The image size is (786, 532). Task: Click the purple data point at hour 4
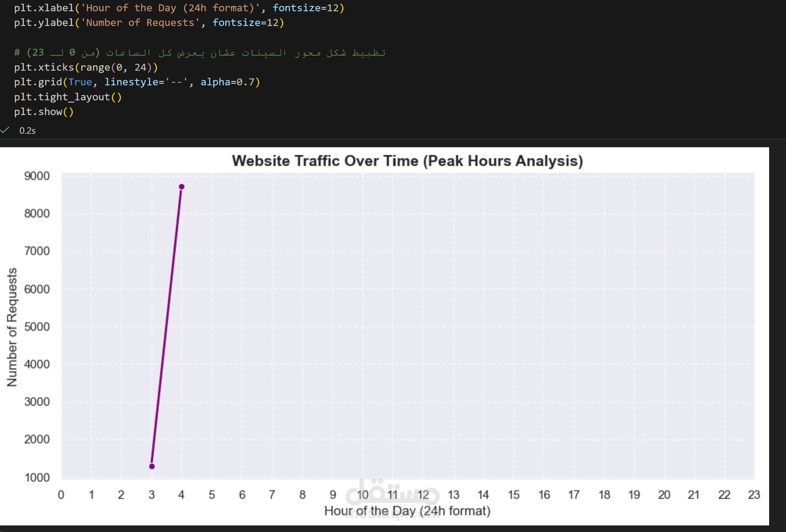tap(182, 187)
